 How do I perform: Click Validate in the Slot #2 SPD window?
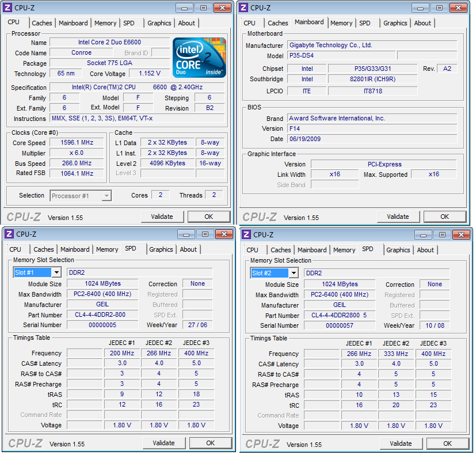pos(401,443)
